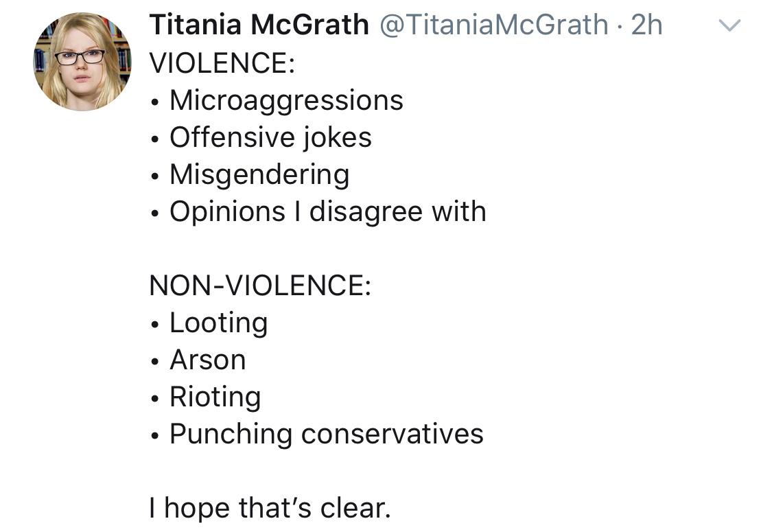772x532 pixels.
Task: Open the tweet options chevron menu
Action: (x=729, y=25)
